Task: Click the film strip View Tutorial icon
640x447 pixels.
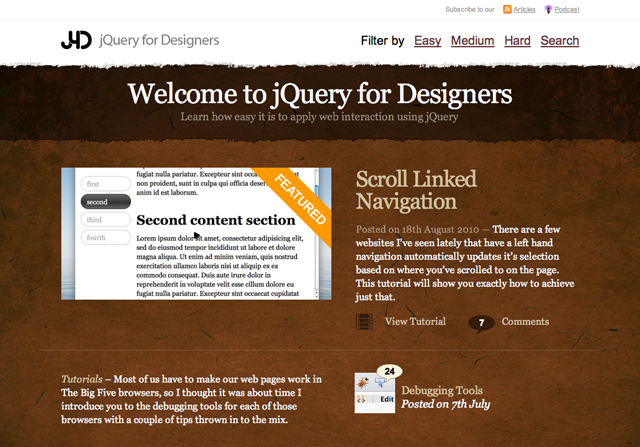Action: point(364,322)
